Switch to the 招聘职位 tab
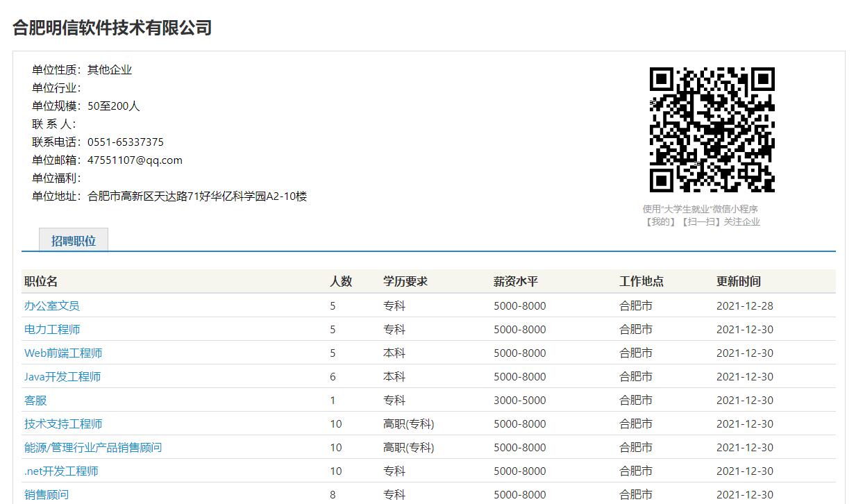856x504 pixels. coord(74,241)
